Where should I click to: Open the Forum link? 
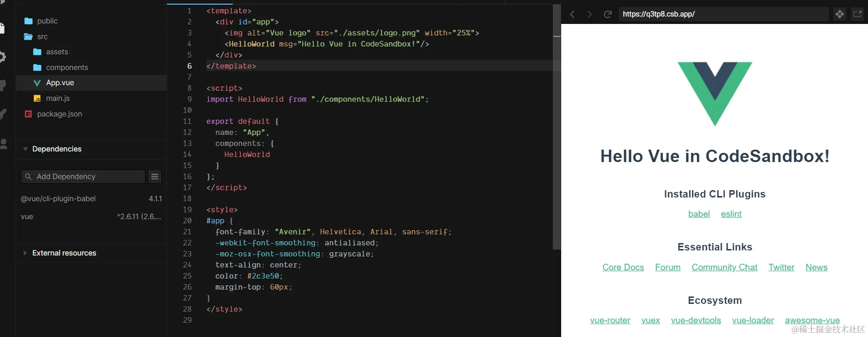pos(667,267)
